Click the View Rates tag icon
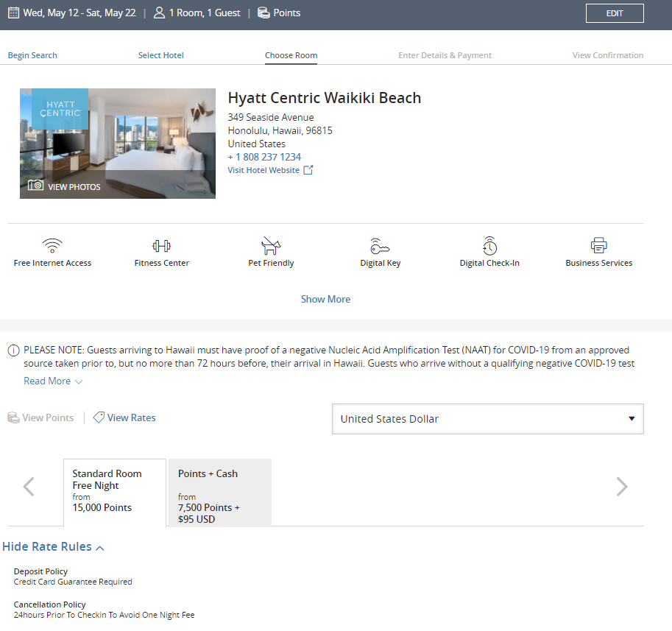This screenshot has height=631, width=672. click(99, 417)
